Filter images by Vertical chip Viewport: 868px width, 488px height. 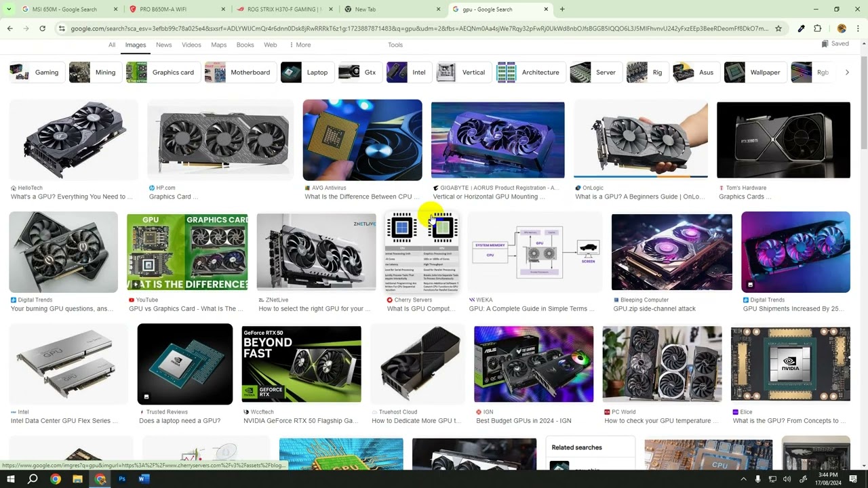click(x=464, y=73)
